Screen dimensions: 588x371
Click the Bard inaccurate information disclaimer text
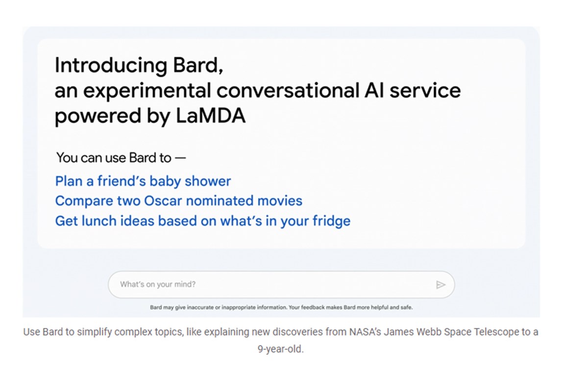point(281,308)
